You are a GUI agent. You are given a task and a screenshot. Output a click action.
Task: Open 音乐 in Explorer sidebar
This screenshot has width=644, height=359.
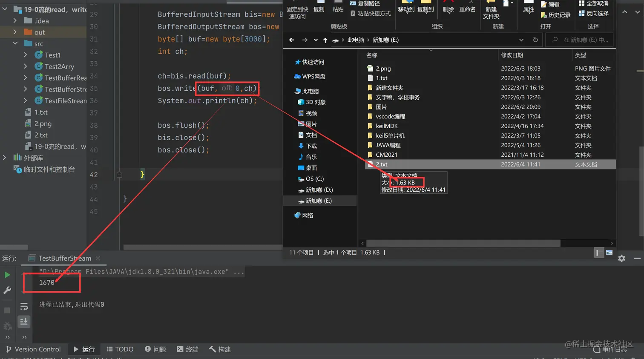click(307, 157)
